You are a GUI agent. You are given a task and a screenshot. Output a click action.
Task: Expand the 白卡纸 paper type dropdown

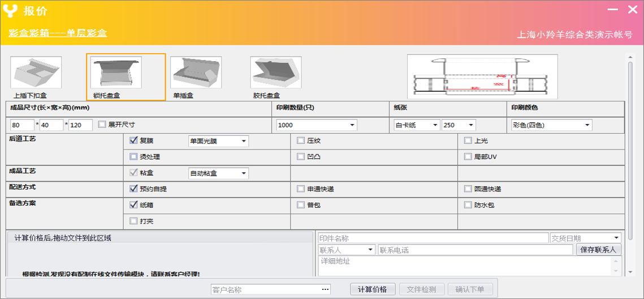[x=435, y=125]
